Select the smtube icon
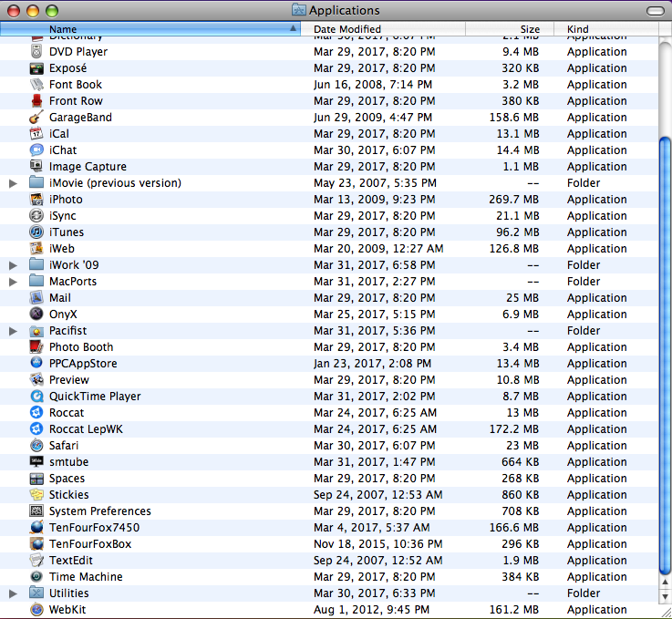Image resolution: width=672 pixels, height=619 pixels. point(36,462)
